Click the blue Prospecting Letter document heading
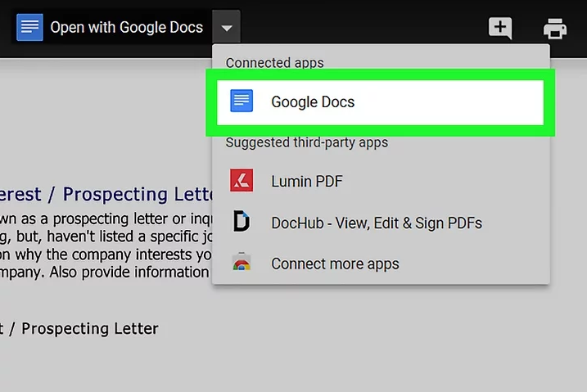Viewport: 587px width, 392px height. [106, 195]
